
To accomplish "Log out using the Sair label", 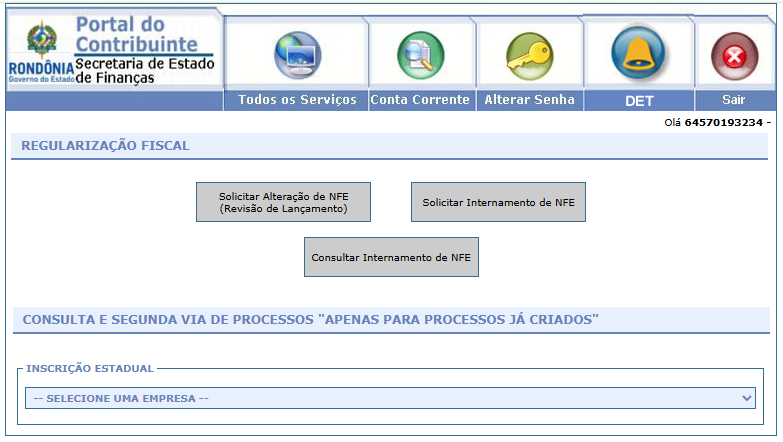I will tap(734, 100).
